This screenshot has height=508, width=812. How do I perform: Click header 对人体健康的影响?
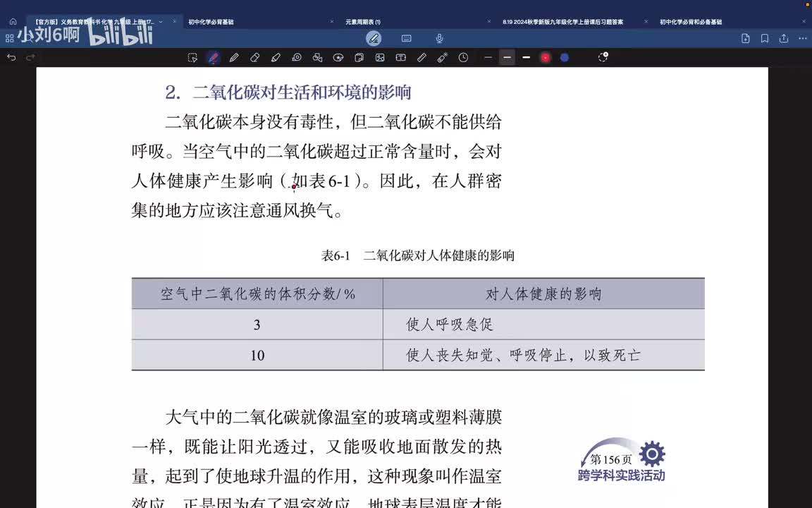coord(543,294)
